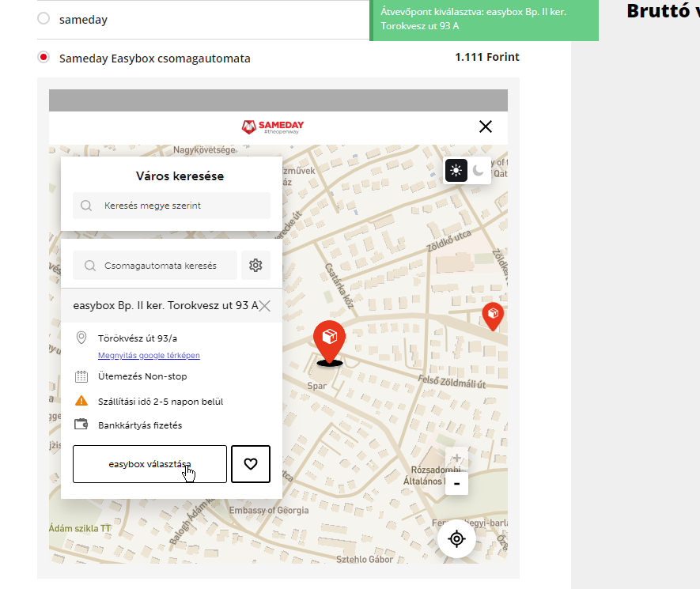The height and width of the screenshot is (589, 700).
Task: Click the Ütemezés Non-stop text
Action: click(x=142, y=376)
